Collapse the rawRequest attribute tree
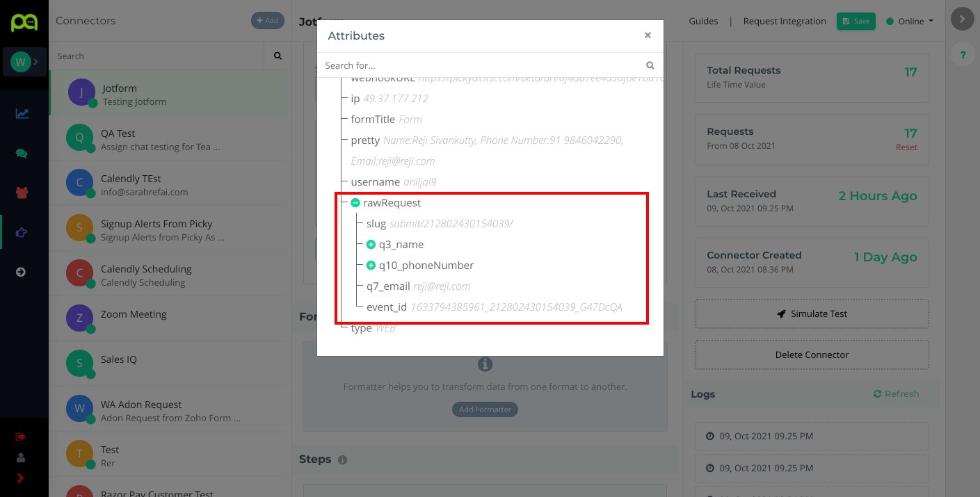 pos(355,202)
